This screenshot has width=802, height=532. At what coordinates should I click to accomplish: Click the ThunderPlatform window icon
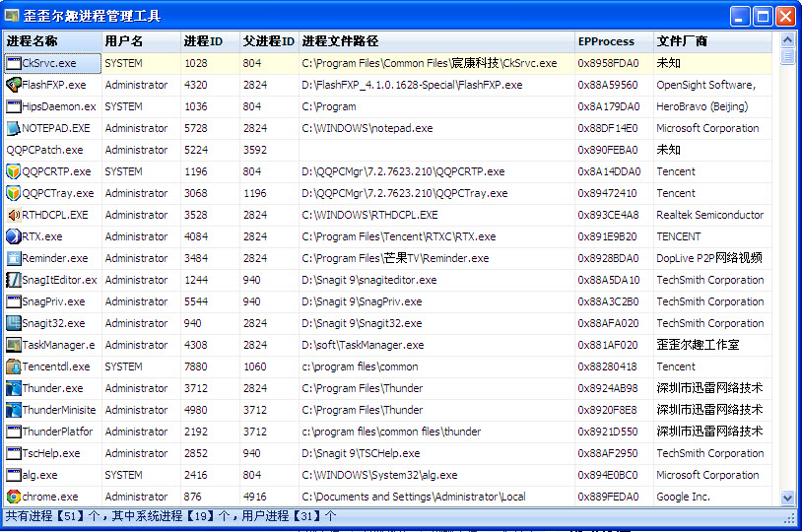pos(13,432)
